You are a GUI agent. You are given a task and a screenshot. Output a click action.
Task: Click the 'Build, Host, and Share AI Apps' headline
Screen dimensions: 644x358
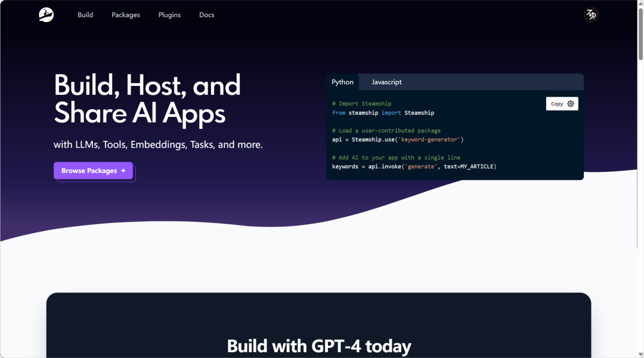pyautogui.click(x=147, y=99)
